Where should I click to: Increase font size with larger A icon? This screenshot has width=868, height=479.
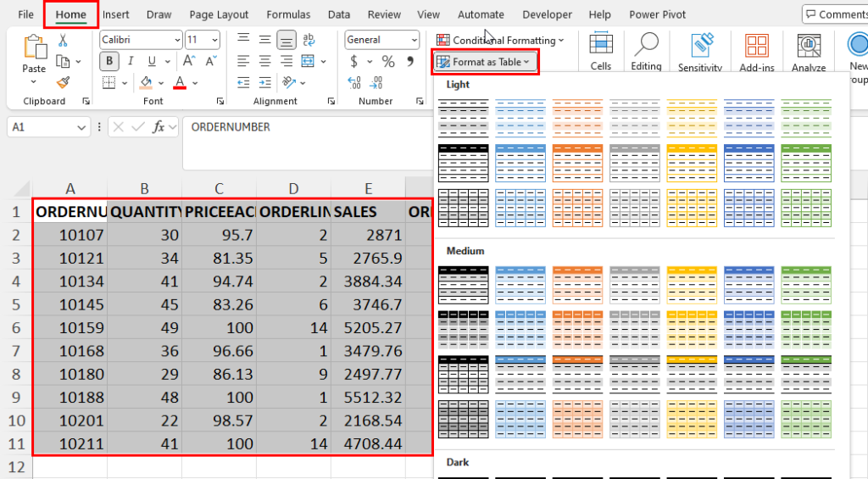click(x=189, y=61)
